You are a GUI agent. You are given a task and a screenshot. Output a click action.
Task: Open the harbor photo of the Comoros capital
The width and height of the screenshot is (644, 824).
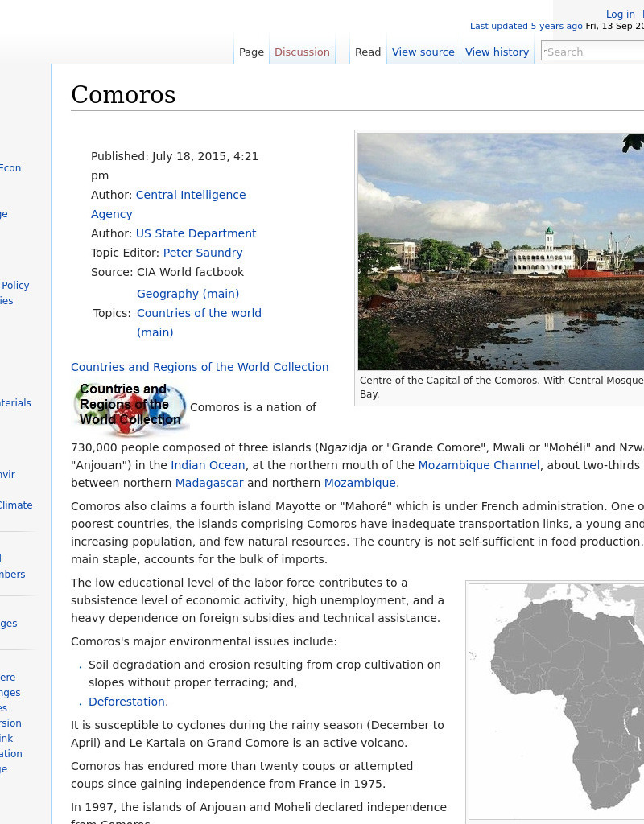pos(499,251)
